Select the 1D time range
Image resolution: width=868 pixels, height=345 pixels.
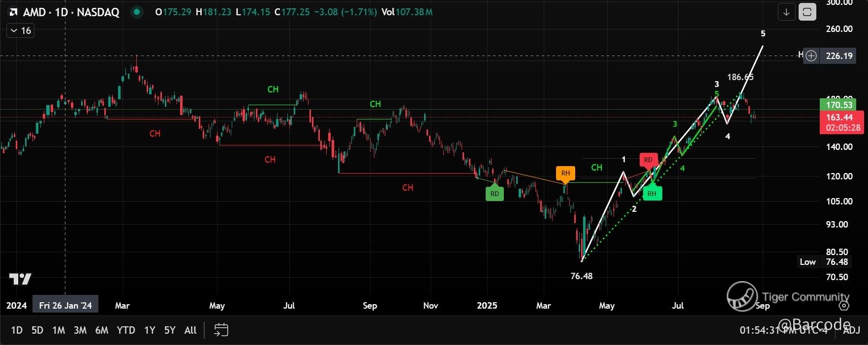pyautogui.click(x=17, y=330)
